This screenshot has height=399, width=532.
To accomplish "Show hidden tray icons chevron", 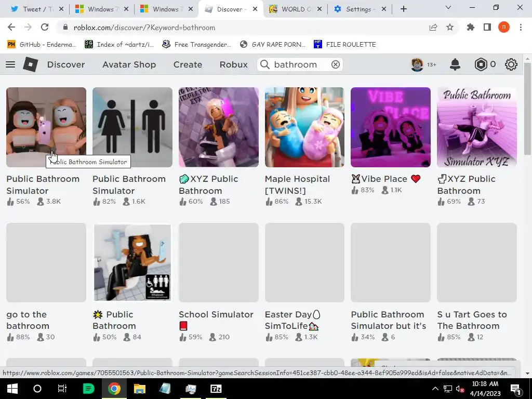I will click(x=435, y=389).
